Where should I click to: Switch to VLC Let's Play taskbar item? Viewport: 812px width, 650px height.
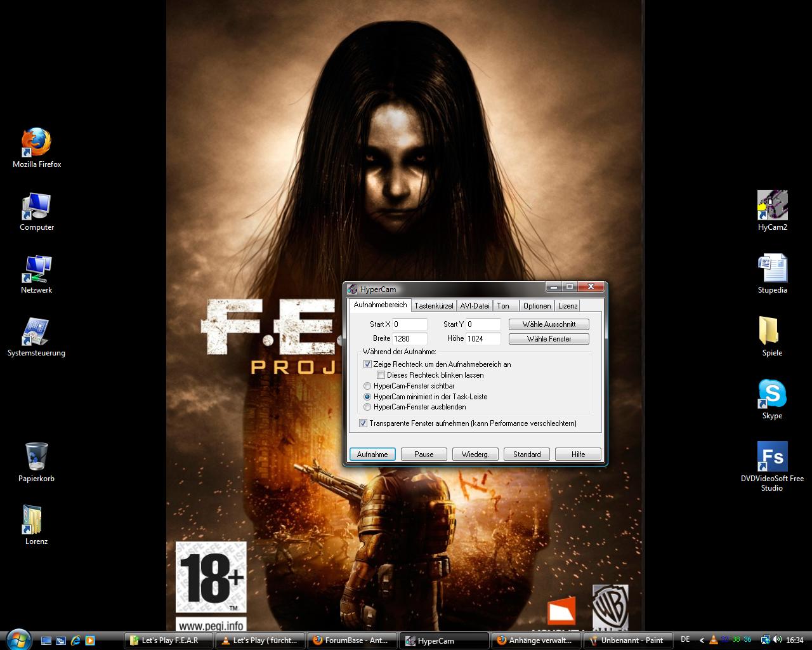261,640
